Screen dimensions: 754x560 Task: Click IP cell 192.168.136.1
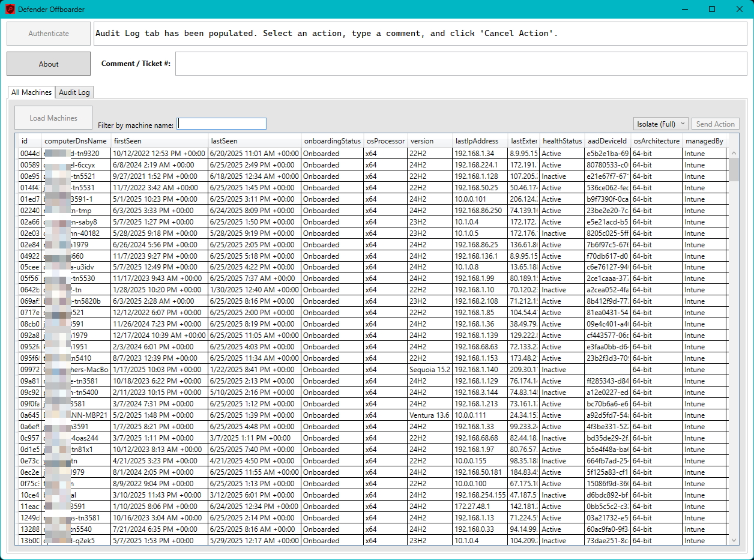tap(480, 256)
